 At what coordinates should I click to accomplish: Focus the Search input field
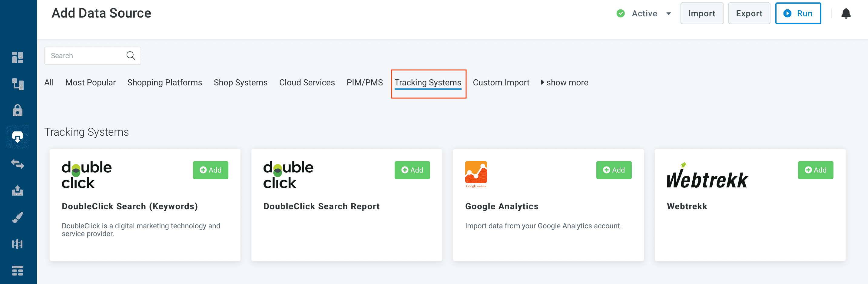click(x=86, y=56)
